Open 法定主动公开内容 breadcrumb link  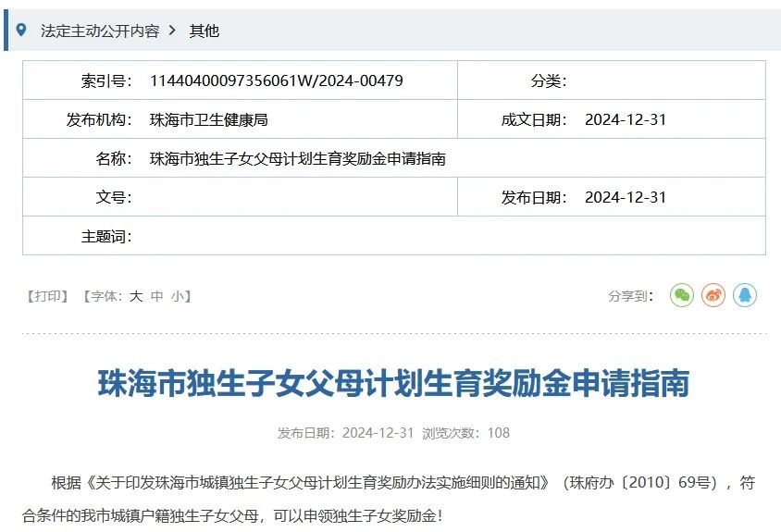100,31
